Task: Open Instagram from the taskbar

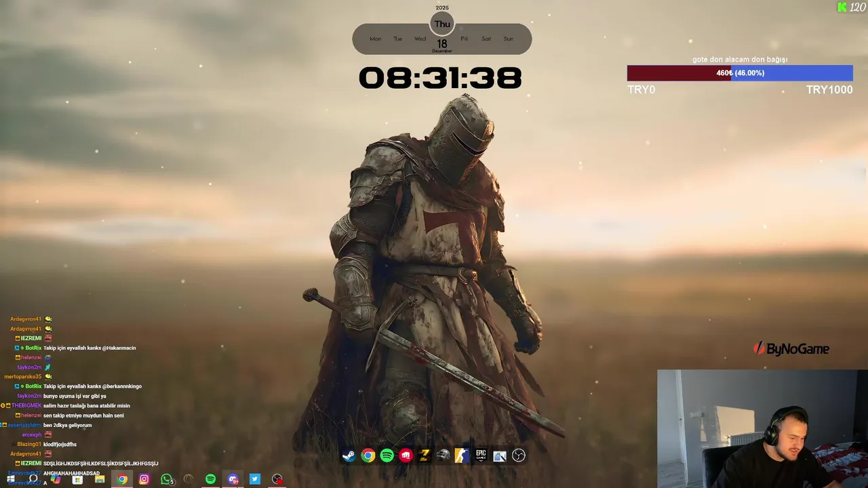Action: pyautogui.click(x=144, y=479)
